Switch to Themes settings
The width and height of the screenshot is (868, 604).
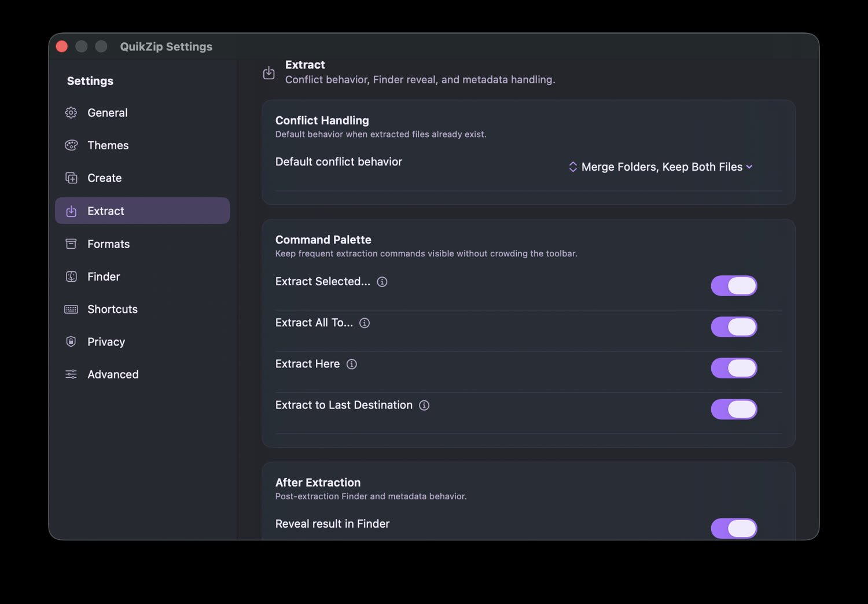pyautogui.click(x=142, y=145)
